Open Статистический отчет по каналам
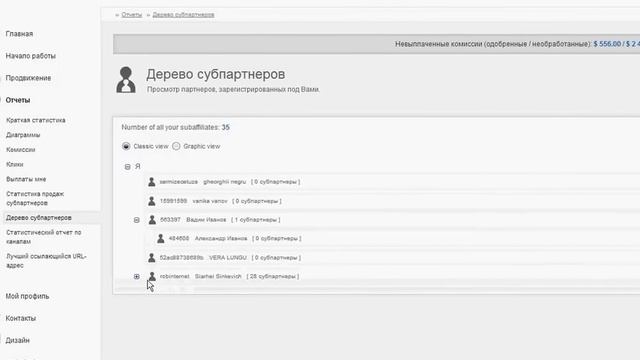640x360 pixels. point(43,237)
